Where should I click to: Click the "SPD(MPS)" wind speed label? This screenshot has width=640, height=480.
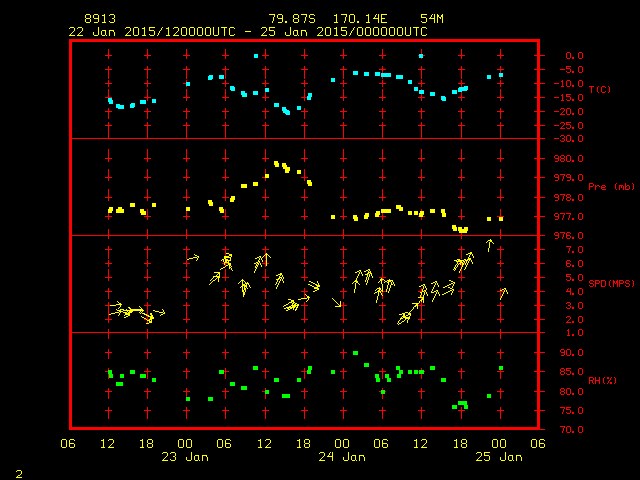[x=611, y=283]
